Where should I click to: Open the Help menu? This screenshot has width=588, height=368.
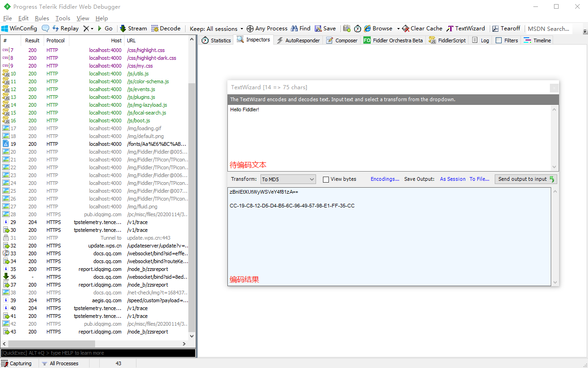coord(102,18)
